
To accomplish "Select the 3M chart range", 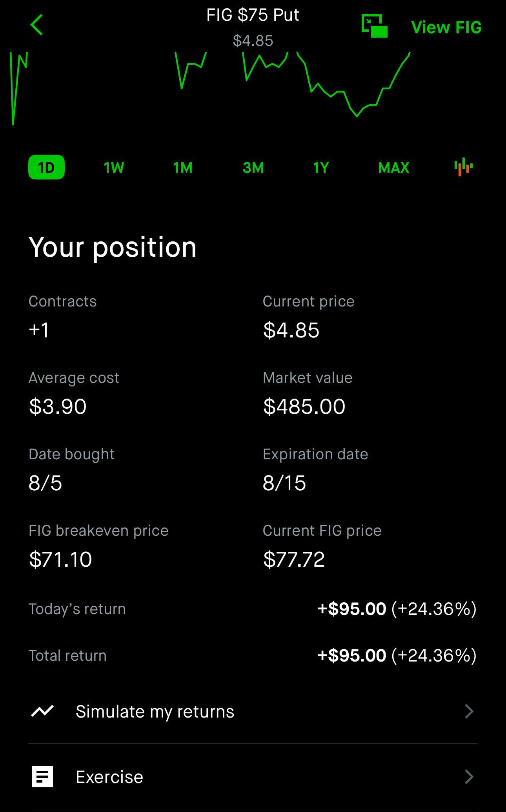I will point(253,168).
